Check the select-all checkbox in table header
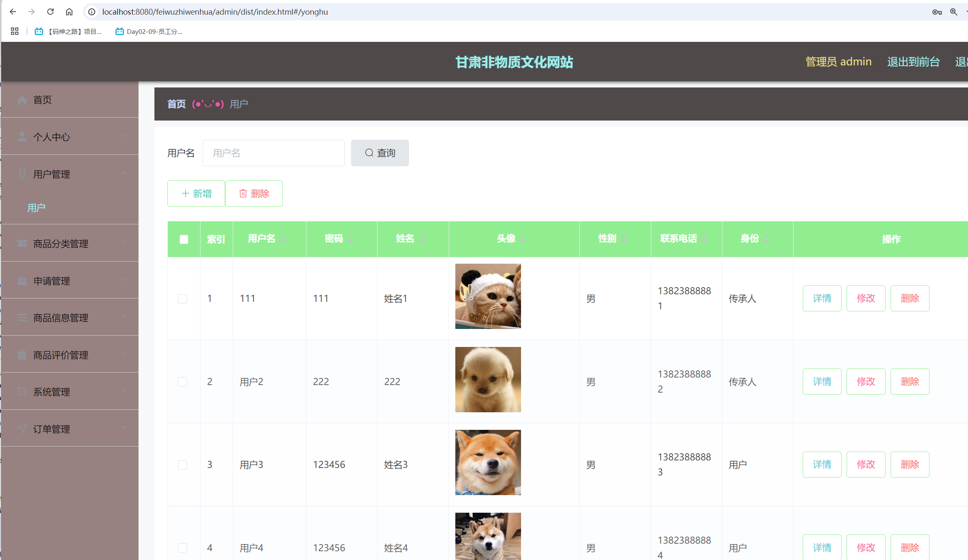The width and height of the screenshot is (968, 560). tap(183, 239)
